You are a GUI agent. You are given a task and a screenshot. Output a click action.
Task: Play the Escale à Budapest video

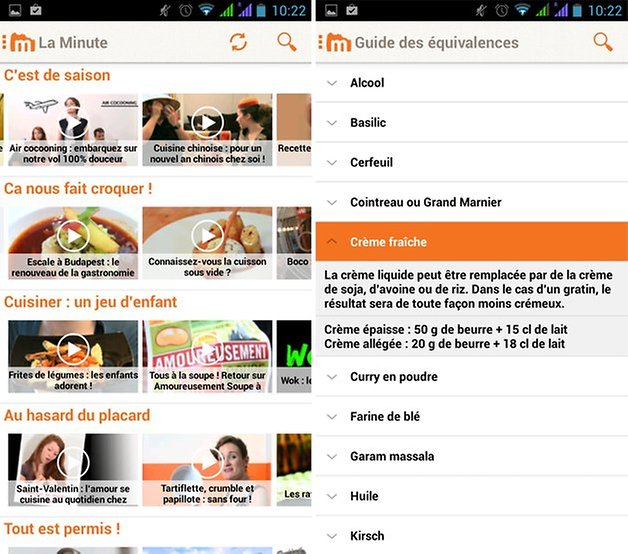pyautogui.click(x=73, y=236)
